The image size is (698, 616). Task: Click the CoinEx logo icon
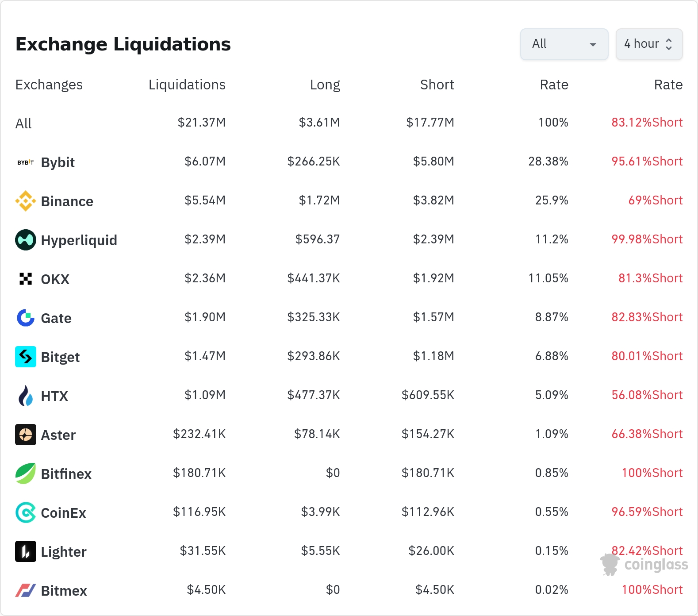[26, 512]
